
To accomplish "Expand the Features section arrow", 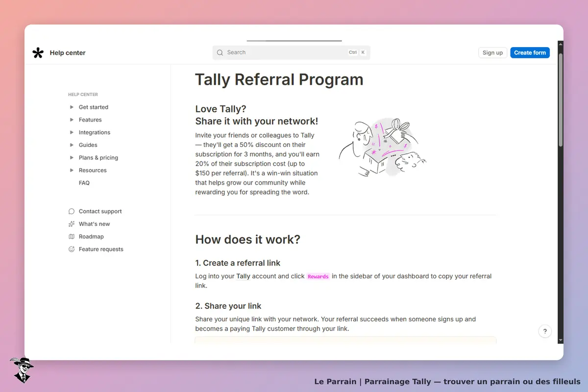I will (x=72, y=120).
